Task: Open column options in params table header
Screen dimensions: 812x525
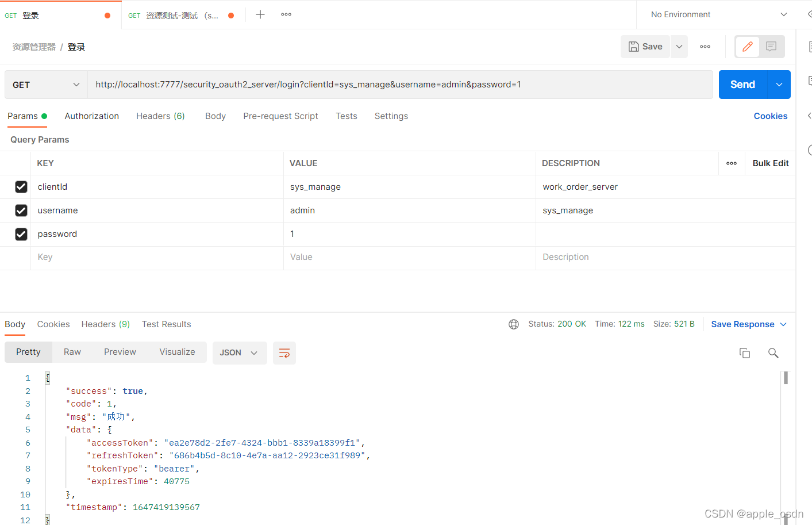Action: coord(732,163)
